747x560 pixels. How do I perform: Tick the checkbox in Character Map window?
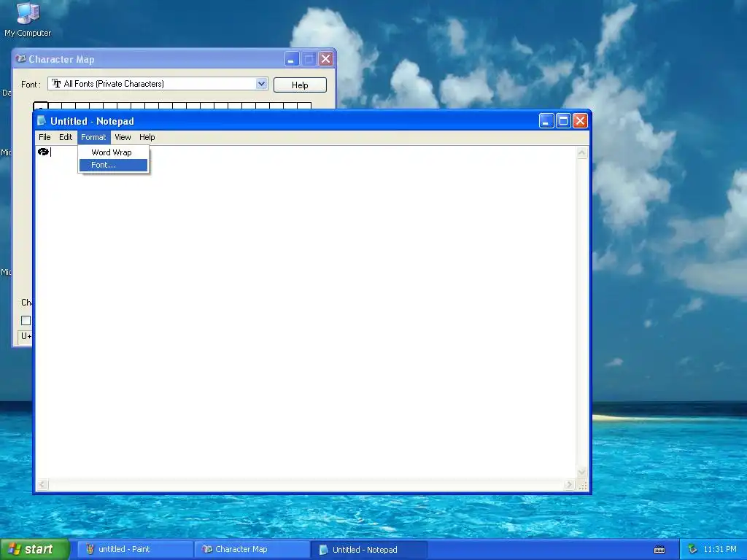pos(26,321)
